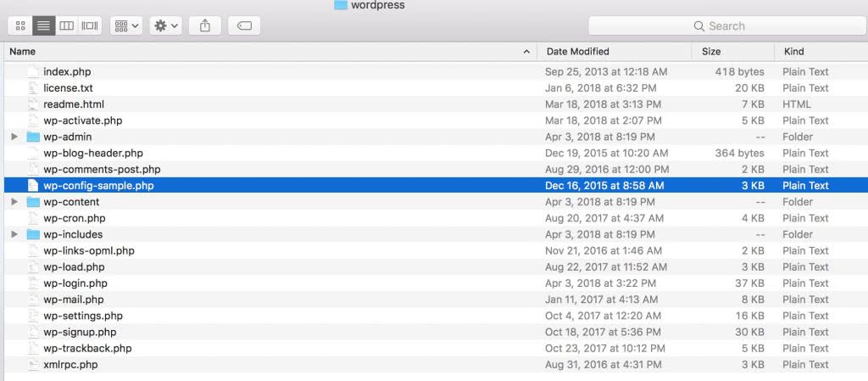The height and width of the screenshot is (381, 868).
Task: Open the gear Action menu
Action: 166,25
